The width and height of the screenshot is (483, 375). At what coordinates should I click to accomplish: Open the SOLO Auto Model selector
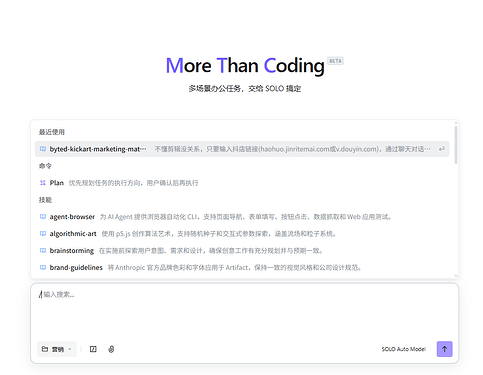[x=404, y=349]
